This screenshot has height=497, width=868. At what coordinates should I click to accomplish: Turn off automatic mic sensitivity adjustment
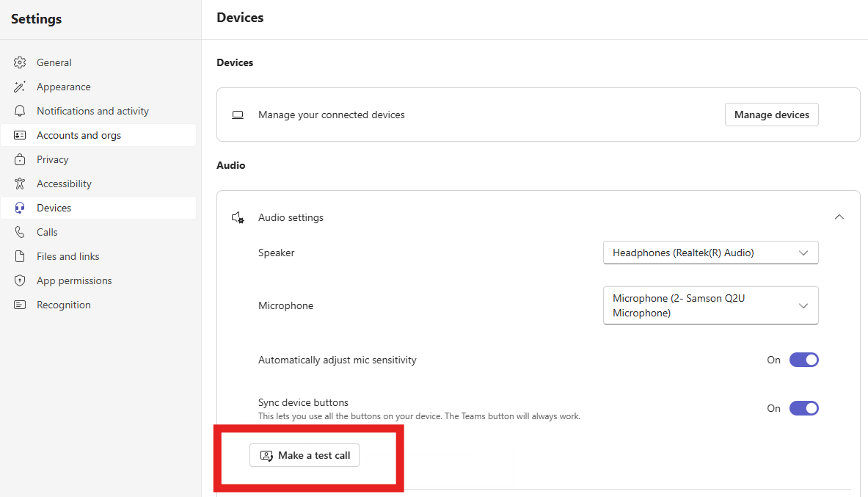pyautogui.click(x=803, y=360)
